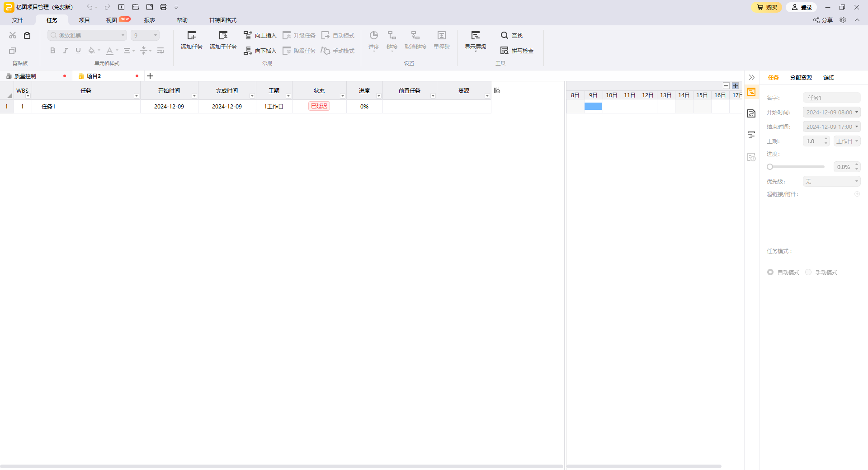Click the downgrade task (降级任务) button
This screenshot has height=470, width=868.
pyautogui.click(x=299, y=51)
